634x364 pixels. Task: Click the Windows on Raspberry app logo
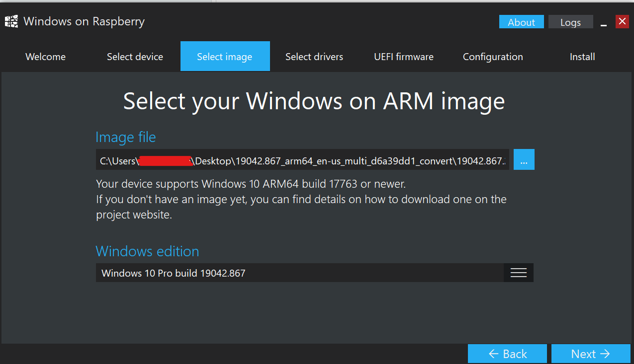[11, 21]
